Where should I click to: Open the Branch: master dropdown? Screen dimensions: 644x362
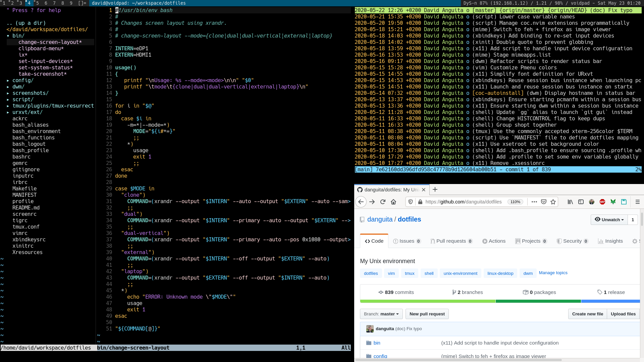(x=381, y=314)
